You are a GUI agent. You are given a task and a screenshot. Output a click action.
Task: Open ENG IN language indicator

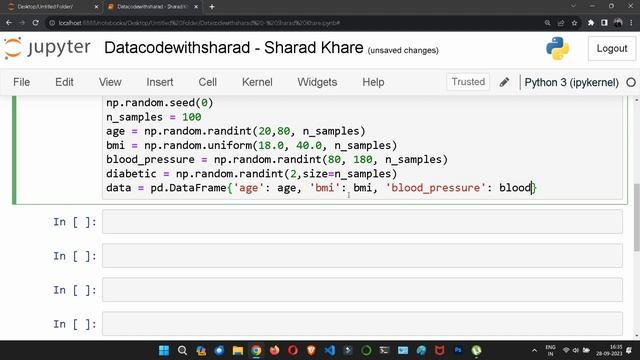[x=550, y=350]
